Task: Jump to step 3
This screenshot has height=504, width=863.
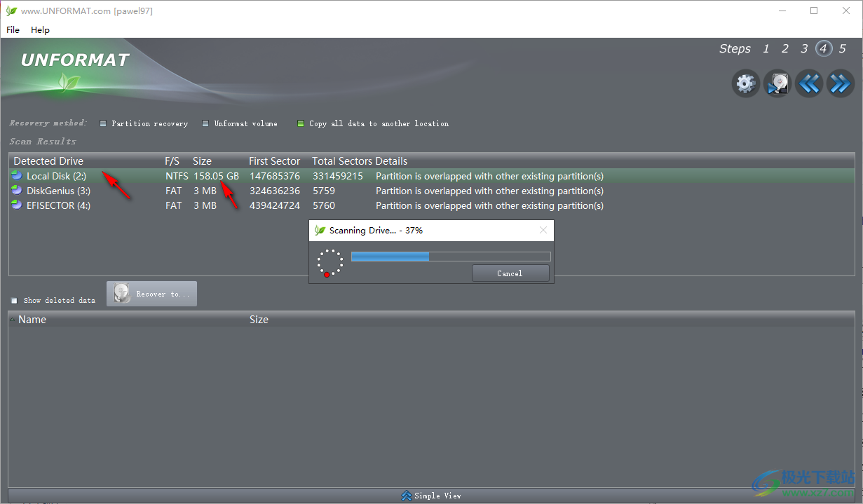Action: [x=804, y=48]
